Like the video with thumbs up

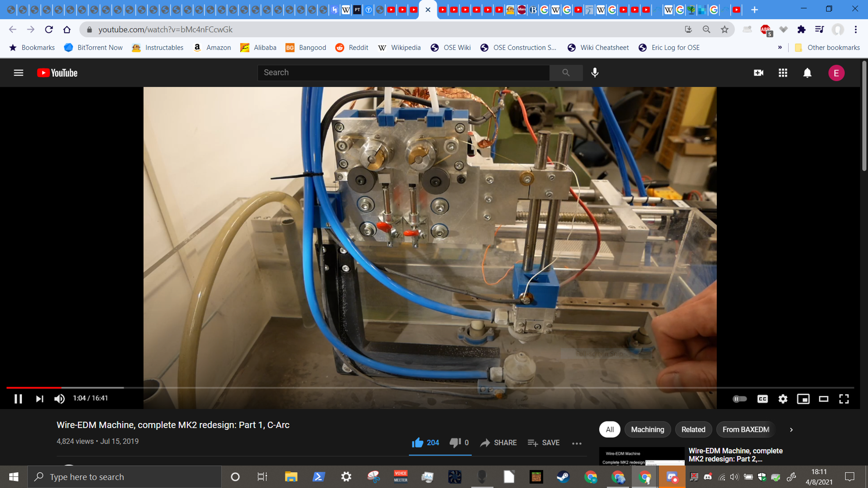click(x=425, y=442)
